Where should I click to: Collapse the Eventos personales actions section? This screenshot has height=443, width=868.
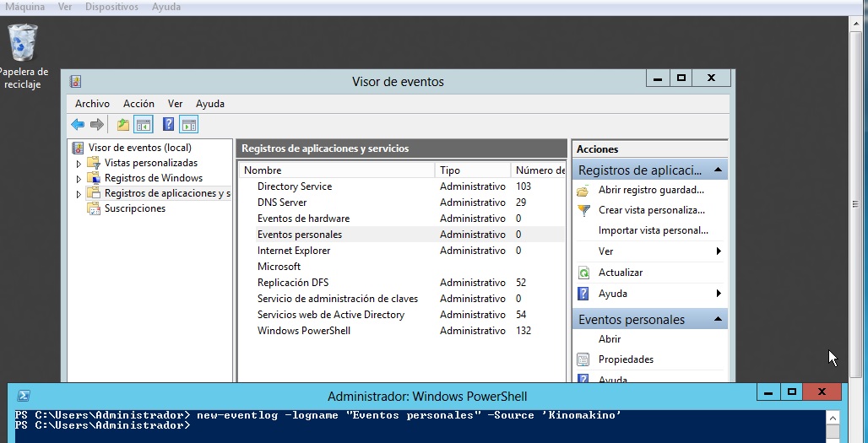coord(718,319)
